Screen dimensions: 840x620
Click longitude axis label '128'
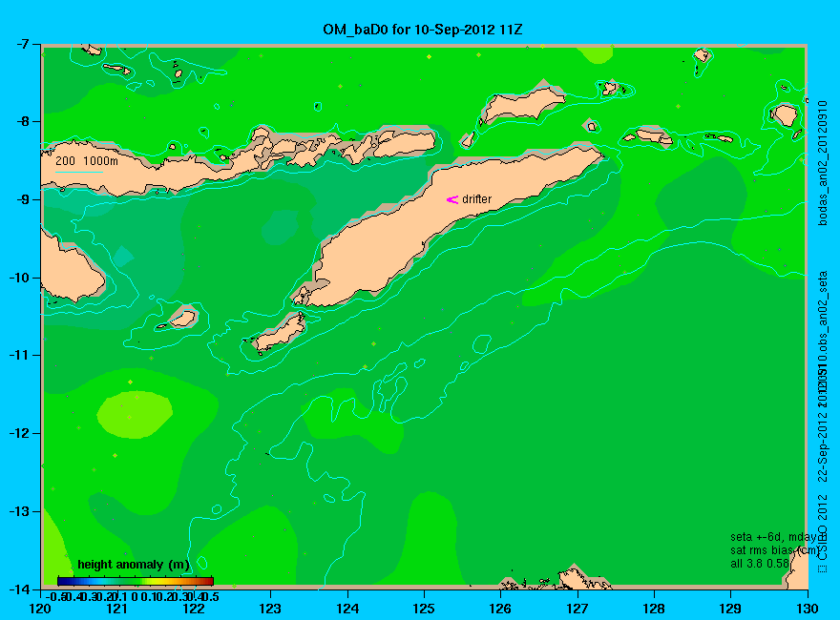coord(654,609)
